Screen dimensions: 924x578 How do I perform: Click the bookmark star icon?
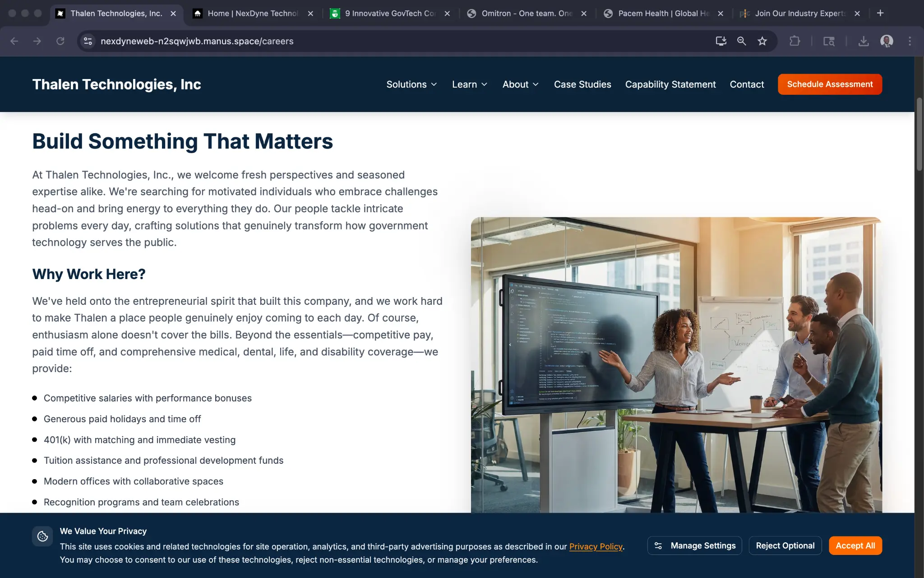pyautogui.click(x=762, y=41)
